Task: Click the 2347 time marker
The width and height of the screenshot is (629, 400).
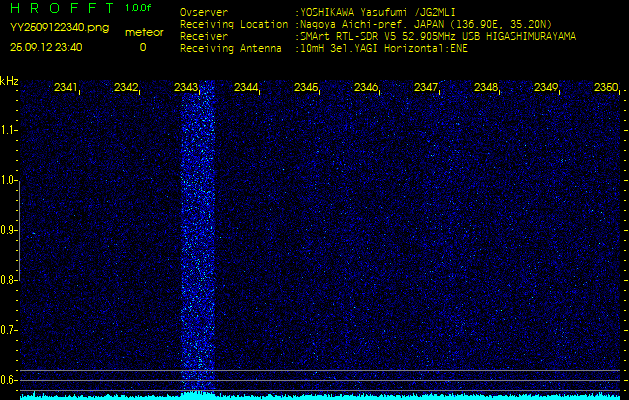Action: 426,88
